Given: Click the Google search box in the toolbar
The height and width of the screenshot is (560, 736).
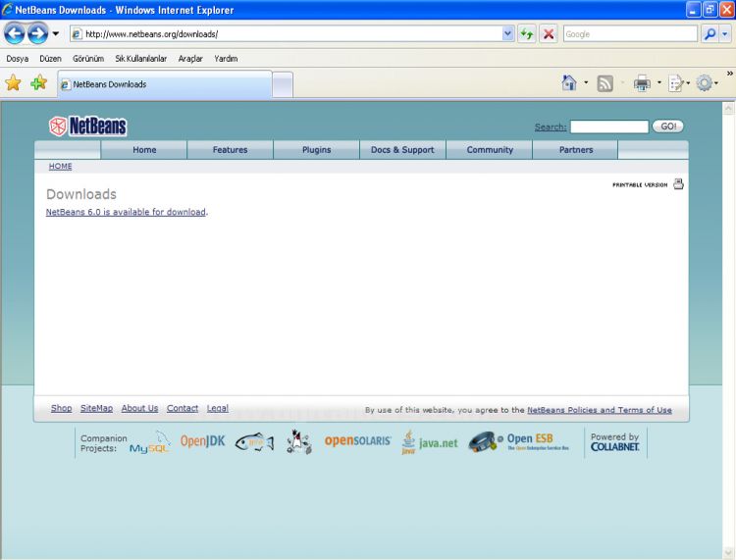Looking at the screenshot, I should point(630,33).
